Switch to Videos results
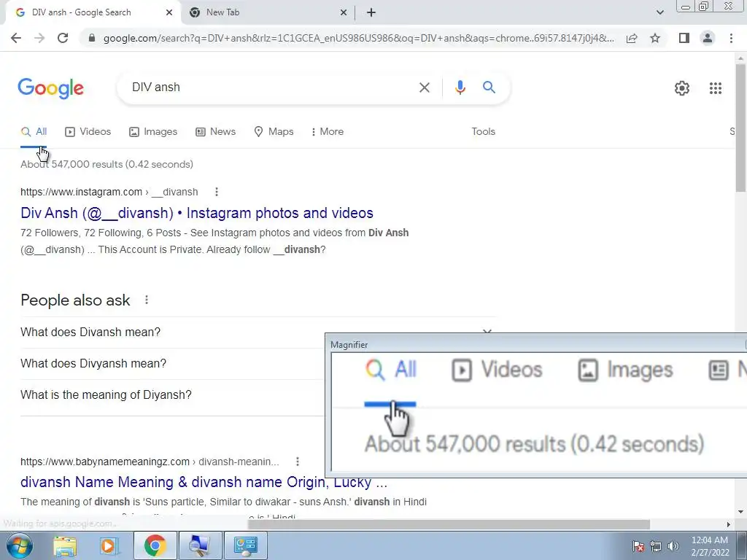This screenshot has height=560, width=747. (88, 132)
